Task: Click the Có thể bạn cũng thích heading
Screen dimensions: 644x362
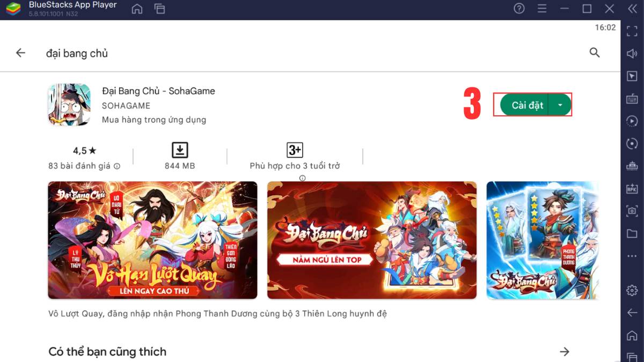Action: pos(107,352)
